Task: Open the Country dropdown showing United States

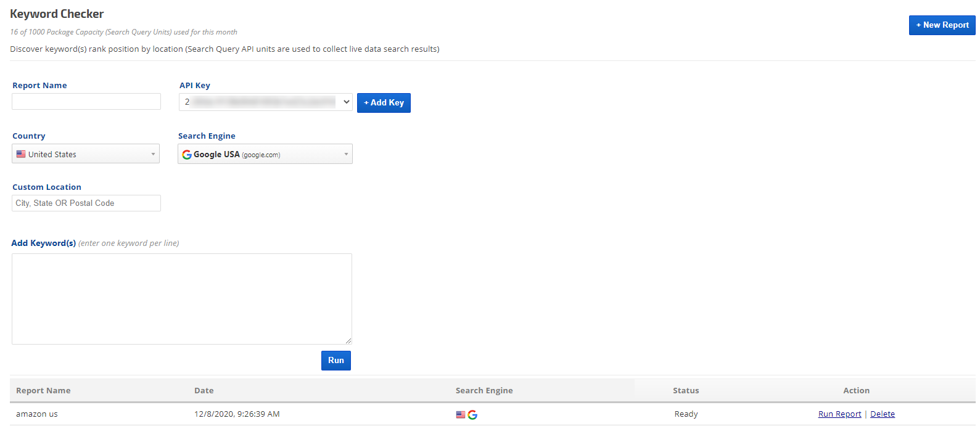Action: click(x=86, y=154)
